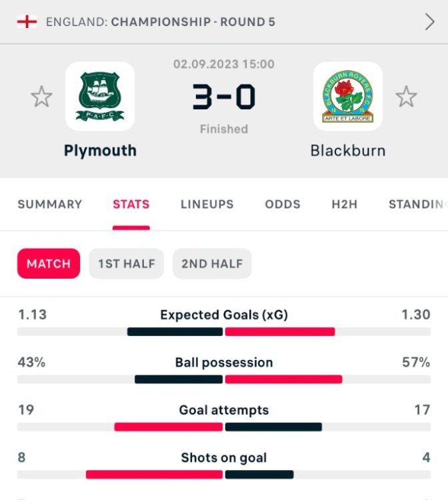Open the Summary tab

click(50, 205)
